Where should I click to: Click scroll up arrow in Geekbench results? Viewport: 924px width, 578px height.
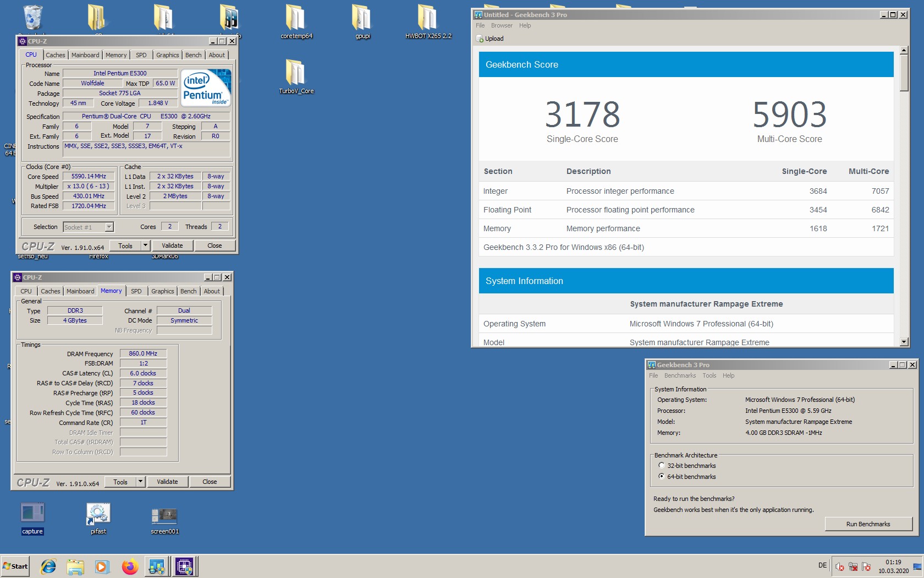point(904,50)
